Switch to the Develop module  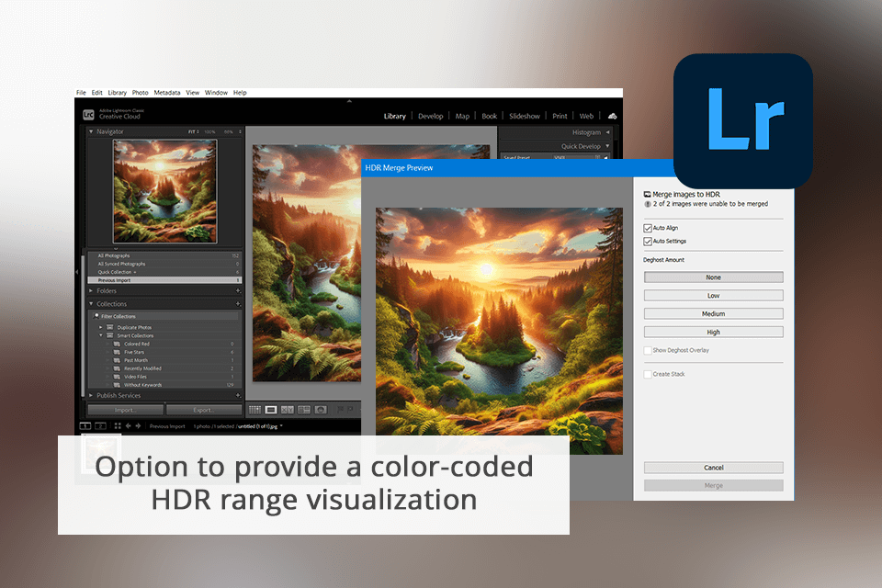[x=430, y=117]
